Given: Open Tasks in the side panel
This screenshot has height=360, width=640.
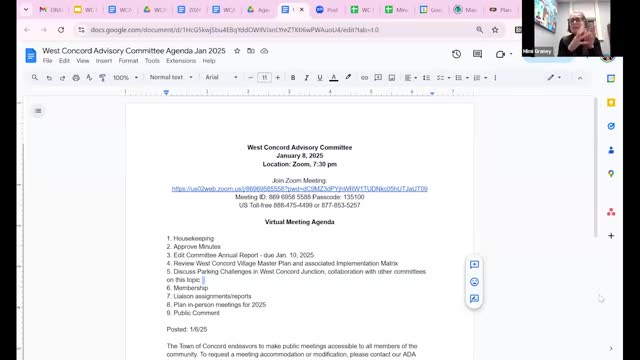Looking at the screenshot, I should tap(611, 126).
